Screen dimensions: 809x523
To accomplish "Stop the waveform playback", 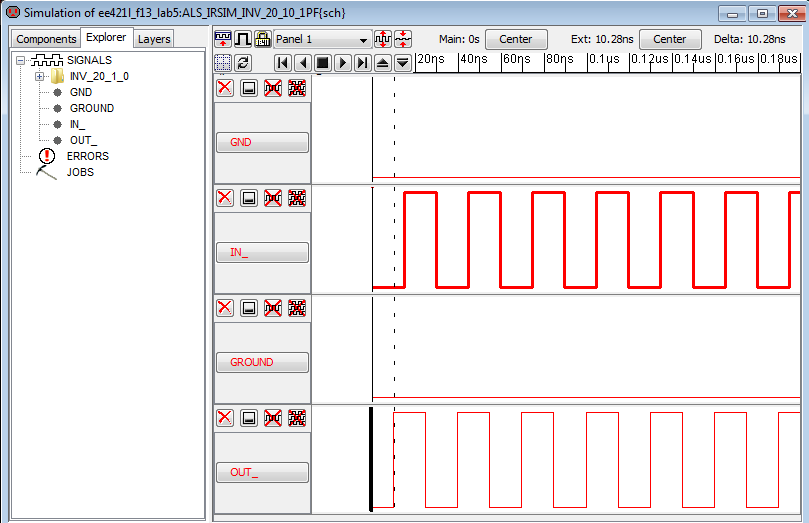I will tap(323, 62).
